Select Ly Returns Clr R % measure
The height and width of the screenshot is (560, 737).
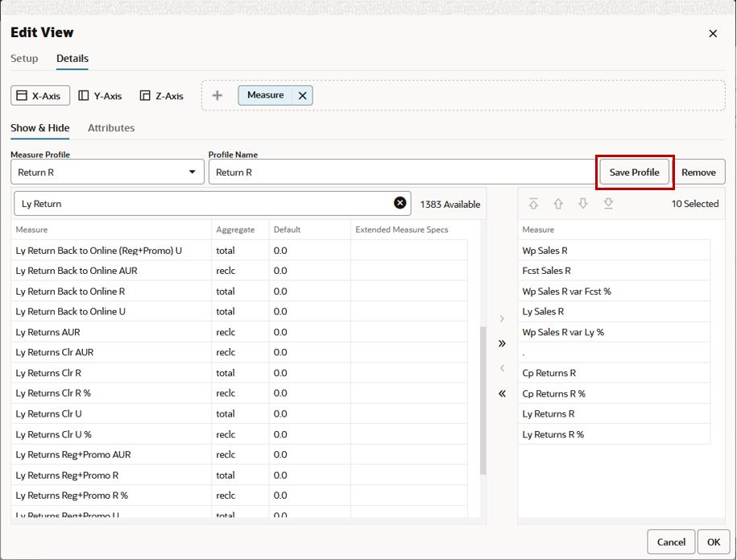click(239, 393)
